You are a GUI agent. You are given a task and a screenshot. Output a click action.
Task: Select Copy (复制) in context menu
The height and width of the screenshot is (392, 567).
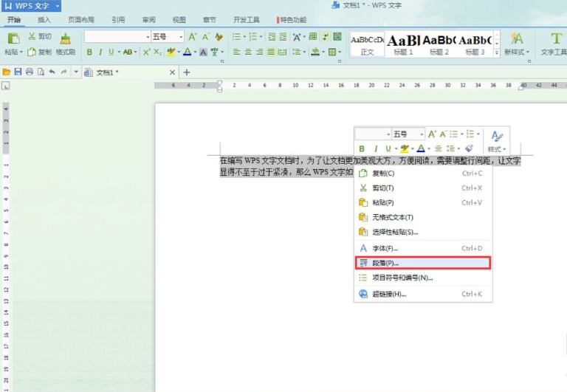[423, 173]
